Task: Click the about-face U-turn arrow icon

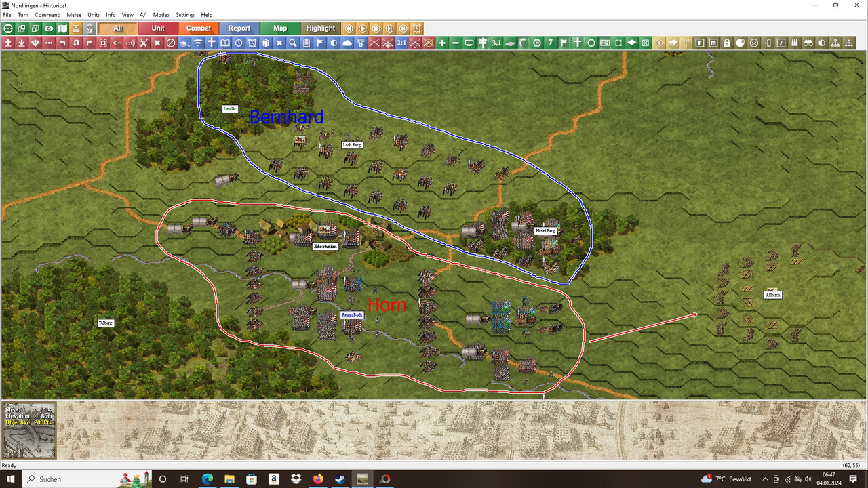Action: click(76, 43)
